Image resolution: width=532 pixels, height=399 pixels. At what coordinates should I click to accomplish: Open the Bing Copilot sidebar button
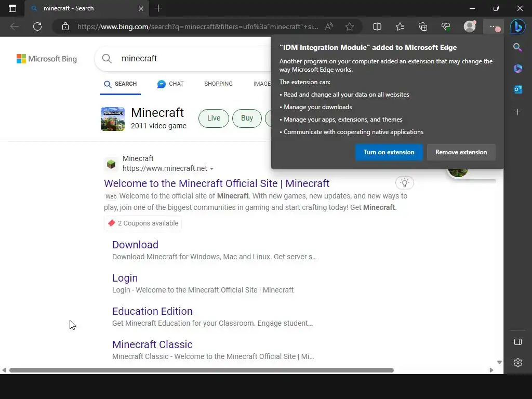tap(518, 26)
